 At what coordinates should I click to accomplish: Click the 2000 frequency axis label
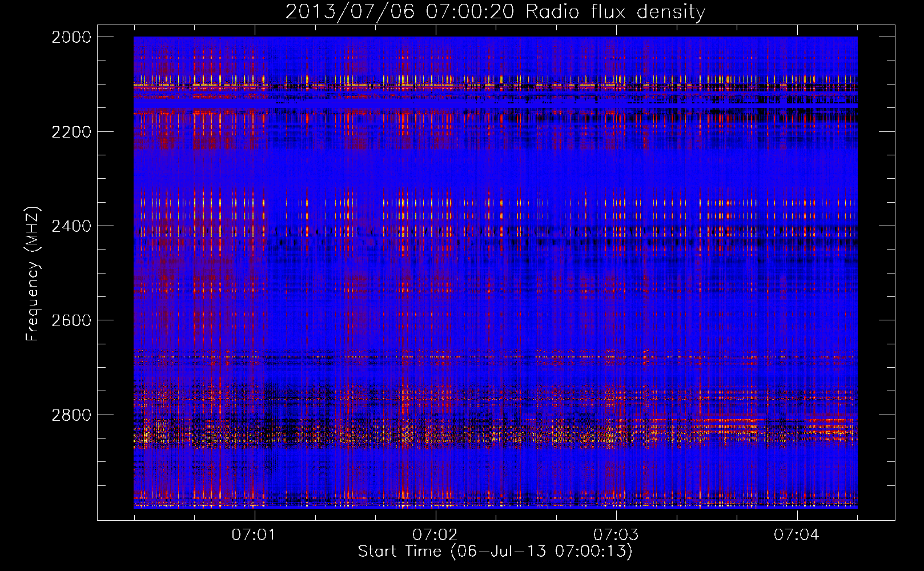[71, 37]
